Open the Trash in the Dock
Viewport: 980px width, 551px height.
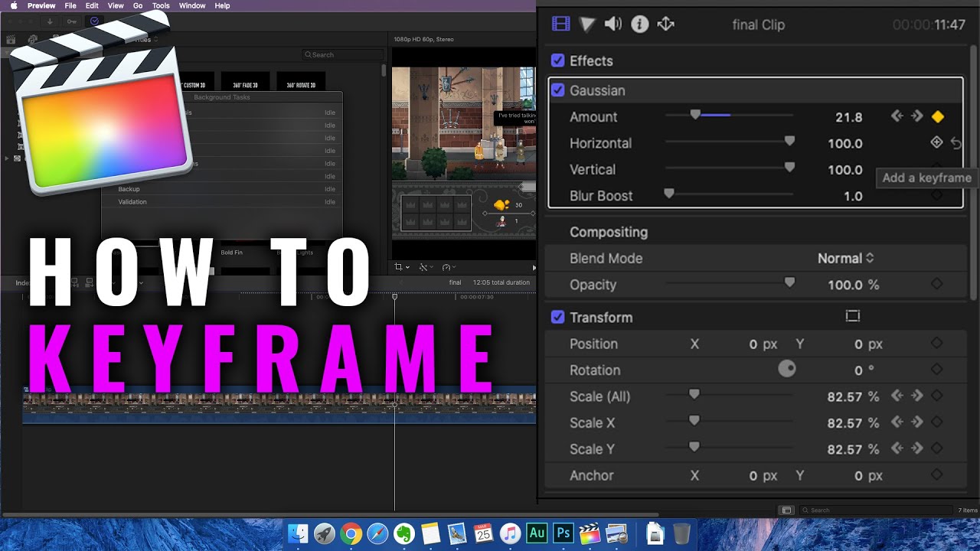pyautogui.click(x=681, y=533)
